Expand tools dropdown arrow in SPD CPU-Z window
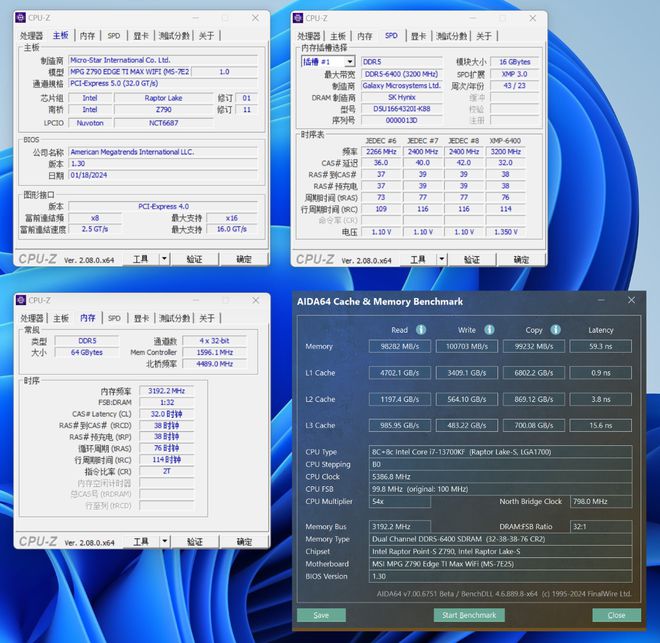This screenshot has width=660, height=643. [x=442, y=259]
